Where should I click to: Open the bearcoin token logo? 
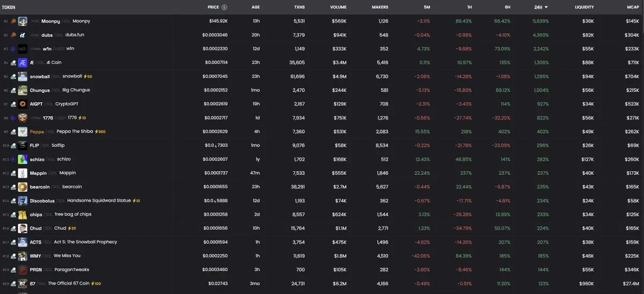click(x=23, y=187)
